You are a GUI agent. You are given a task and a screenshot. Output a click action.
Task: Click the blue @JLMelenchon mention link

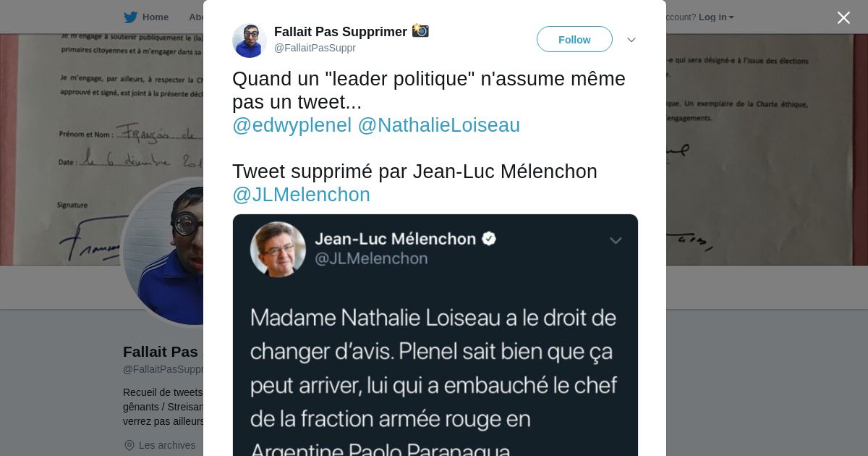point(301,195)
